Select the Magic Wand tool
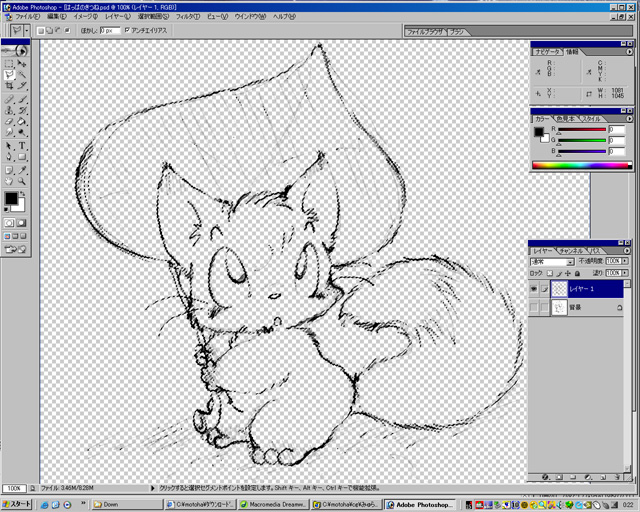Screen dimensions: 640x512 (22, 75)
